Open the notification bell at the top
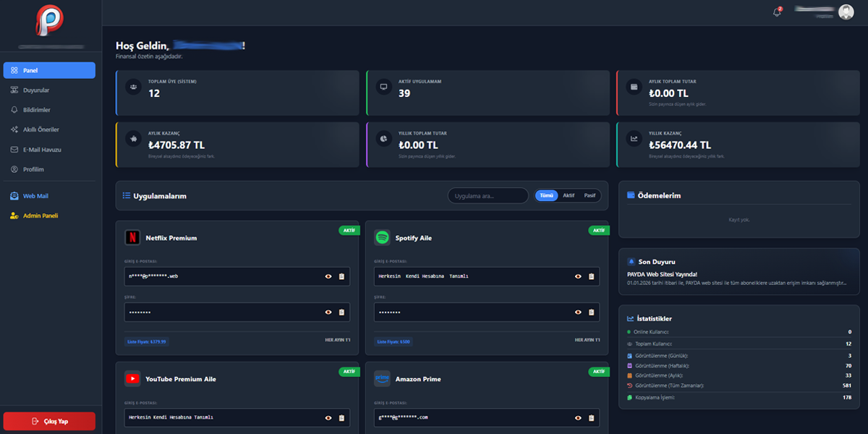Viewport: 868px width, 434px height. [x=778, y=12]
